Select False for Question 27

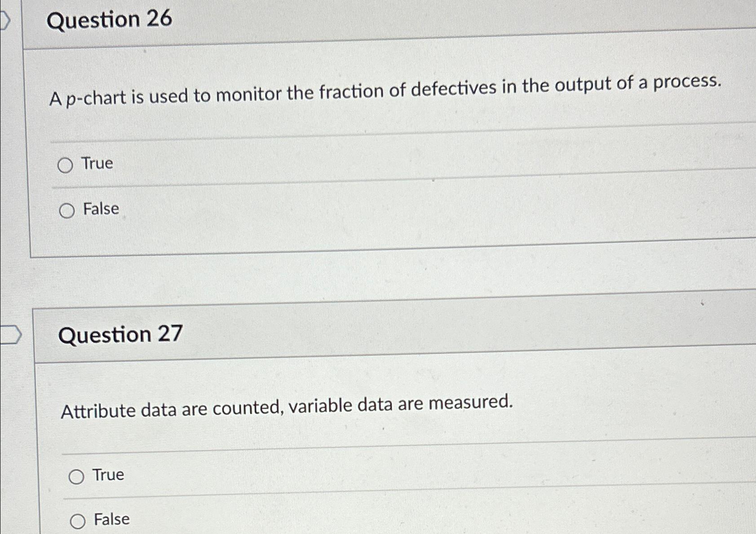click(x=78, y=521)
